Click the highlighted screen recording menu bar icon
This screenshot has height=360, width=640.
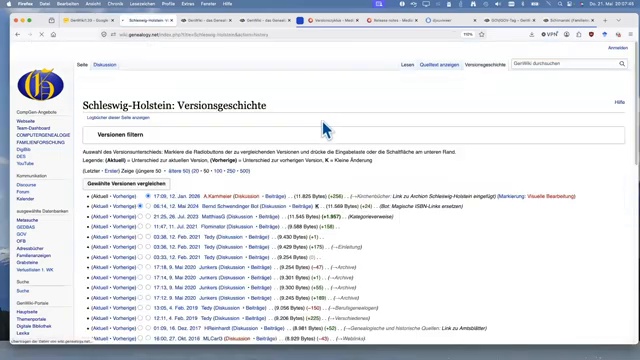click(379, 4)
